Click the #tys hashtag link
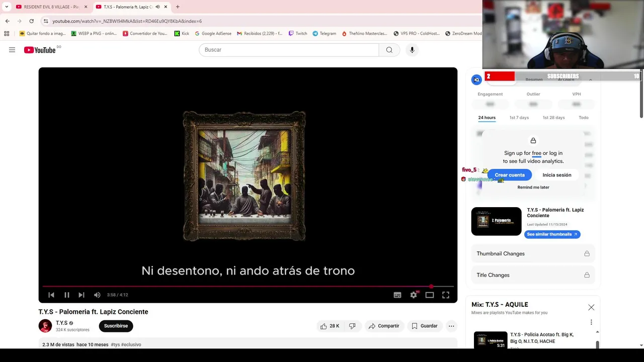 (115, 345)
